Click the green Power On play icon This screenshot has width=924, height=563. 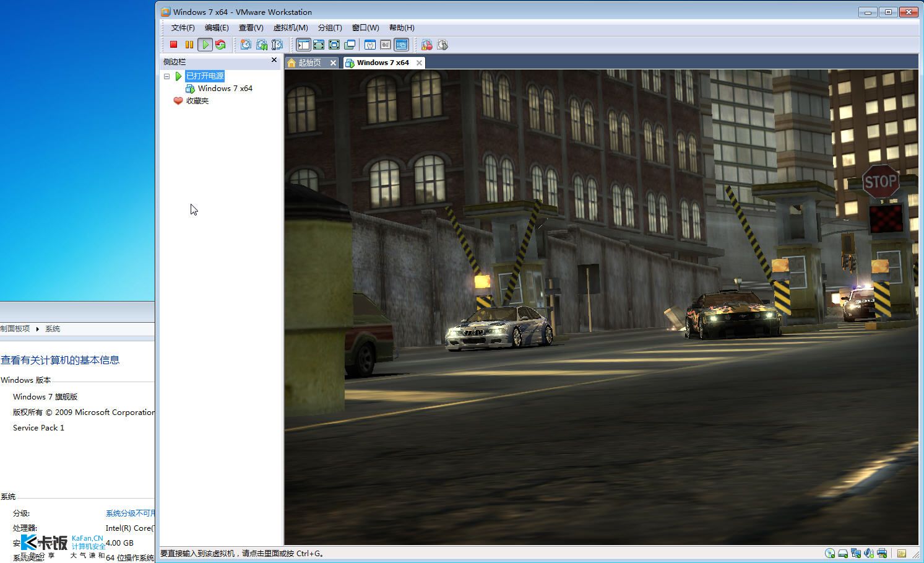(205, 45)
